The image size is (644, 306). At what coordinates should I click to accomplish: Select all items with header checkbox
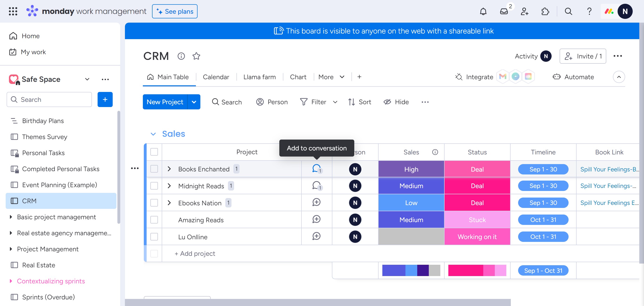154,152
